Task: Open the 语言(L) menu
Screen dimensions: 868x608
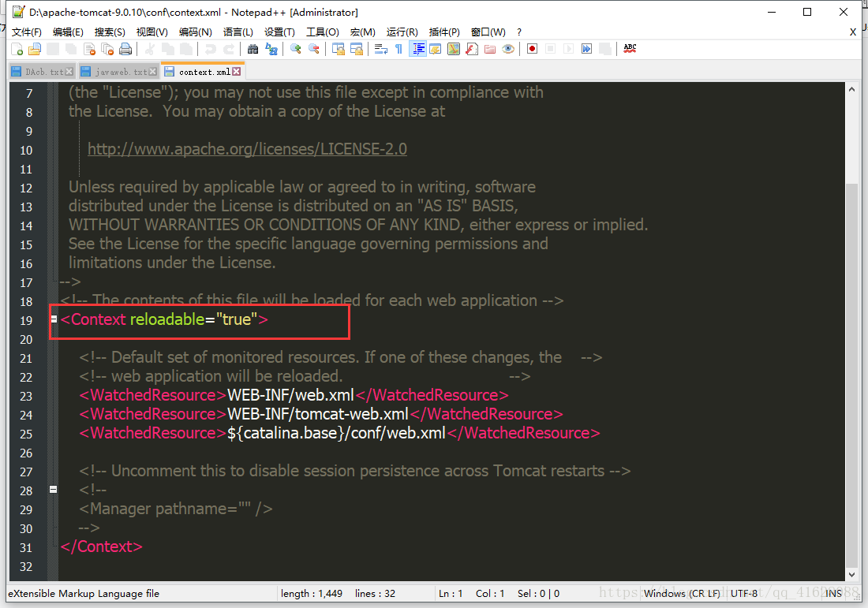Action: click(x=238, y=32)
